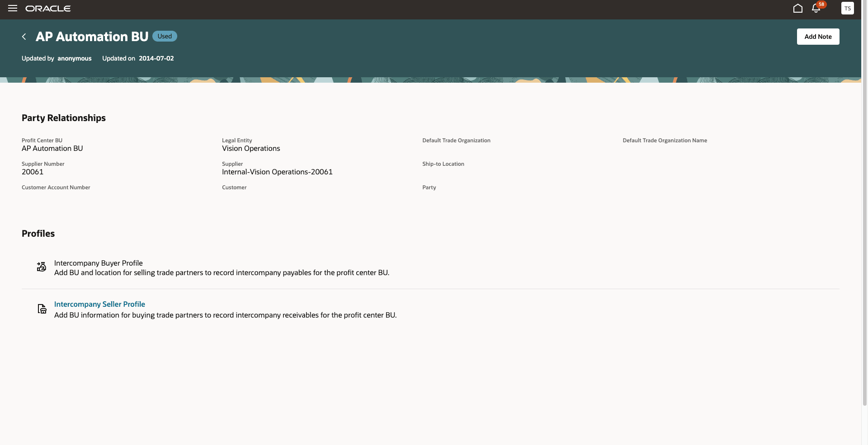Select the Supplier value Internal-Vision Operations-20061
The image size is (868, 445).
(277, 172)
